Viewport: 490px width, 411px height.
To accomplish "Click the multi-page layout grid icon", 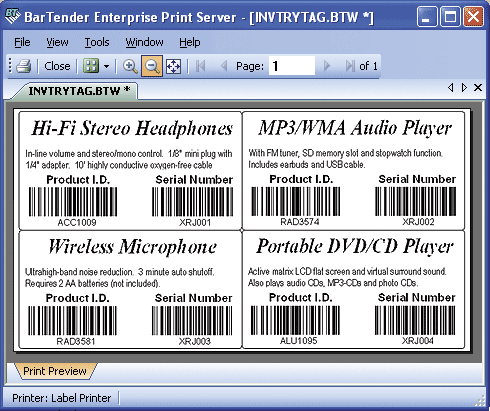I will 91,66.
